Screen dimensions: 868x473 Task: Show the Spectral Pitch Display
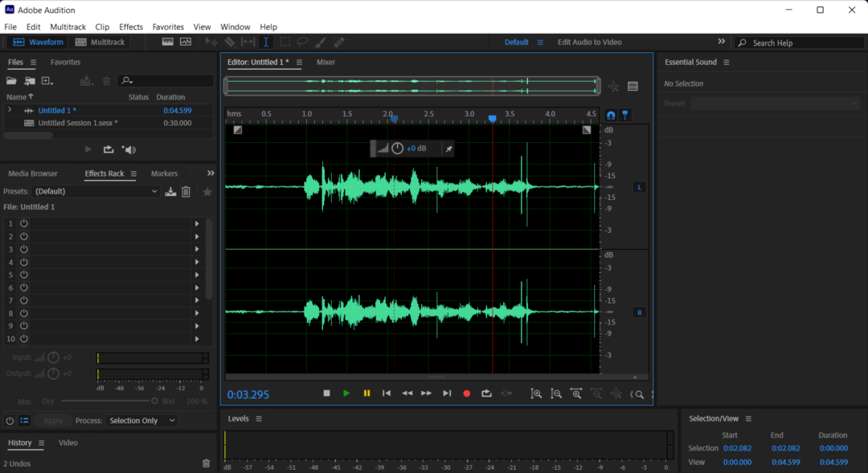(186, 42)
